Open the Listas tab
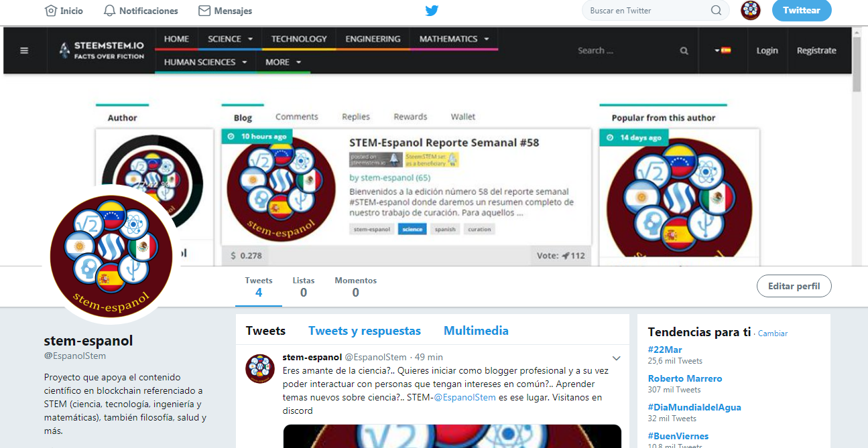Viewport: 868px width, 448px height. tap(304, 287)
